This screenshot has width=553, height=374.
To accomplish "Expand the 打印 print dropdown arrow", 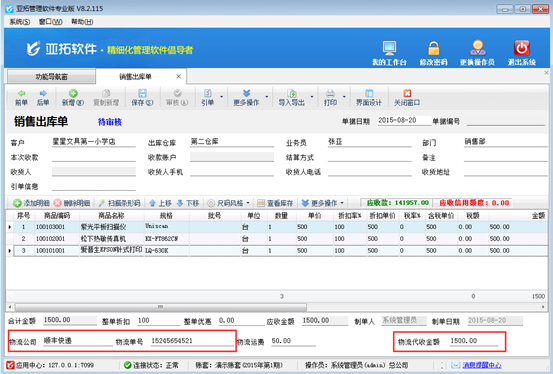I will coord(344,97).
